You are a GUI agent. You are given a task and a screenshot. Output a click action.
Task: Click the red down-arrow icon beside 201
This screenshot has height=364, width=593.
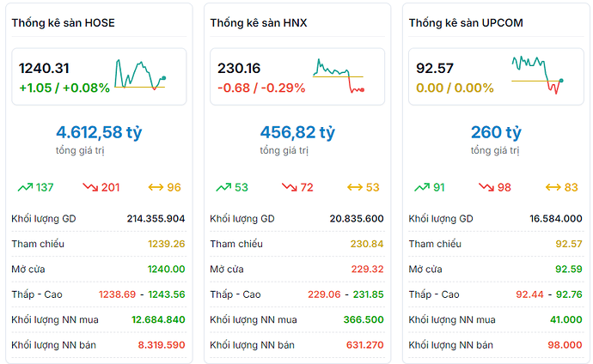(x=90, y=187)
